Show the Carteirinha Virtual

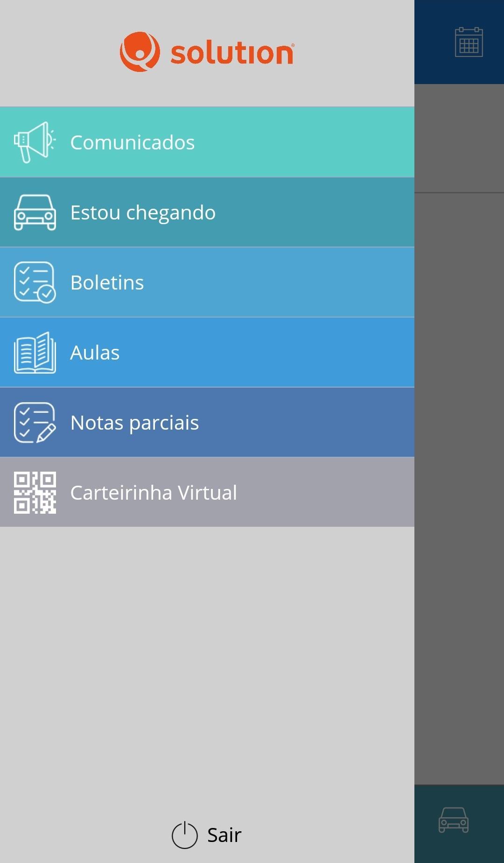(x=154, y=493)
